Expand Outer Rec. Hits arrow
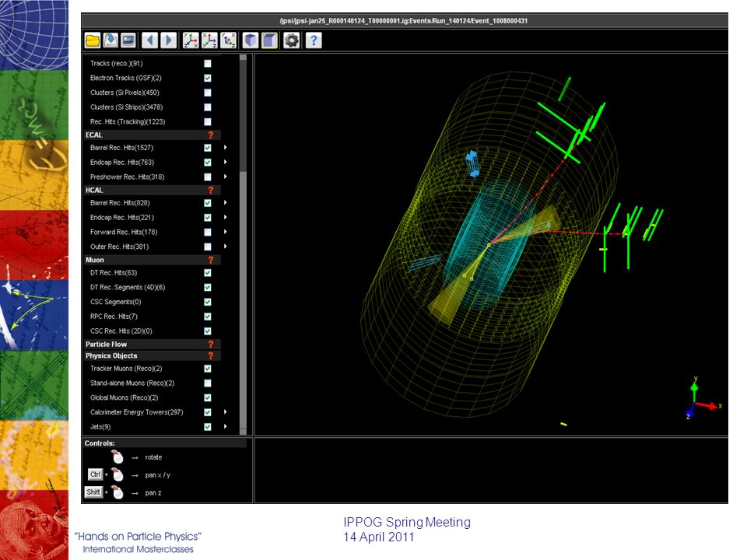 (226, 247)
